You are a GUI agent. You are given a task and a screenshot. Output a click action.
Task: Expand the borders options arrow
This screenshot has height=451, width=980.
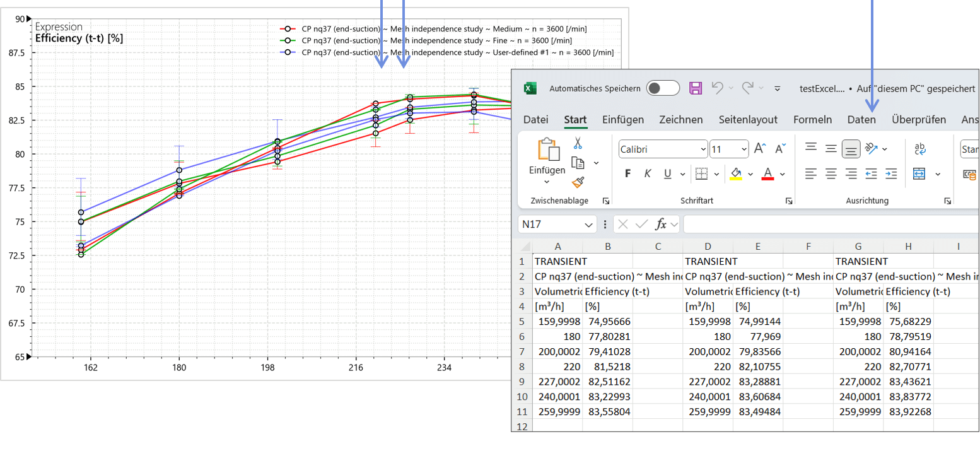coord(717,173)
